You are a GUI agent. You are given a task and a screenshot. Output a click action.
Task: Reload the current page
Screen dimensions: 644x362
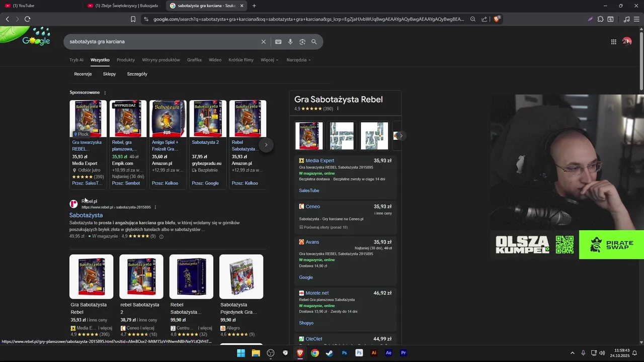pos(27,19)
